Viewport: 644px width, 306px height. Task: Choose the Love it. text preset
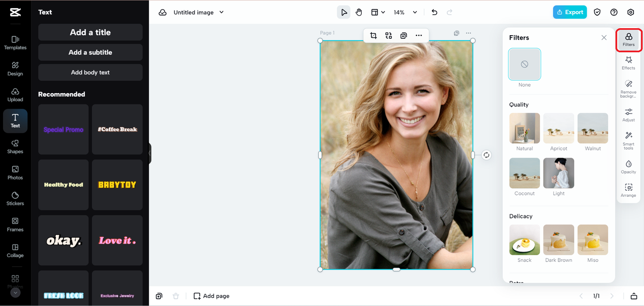[117, 241]
